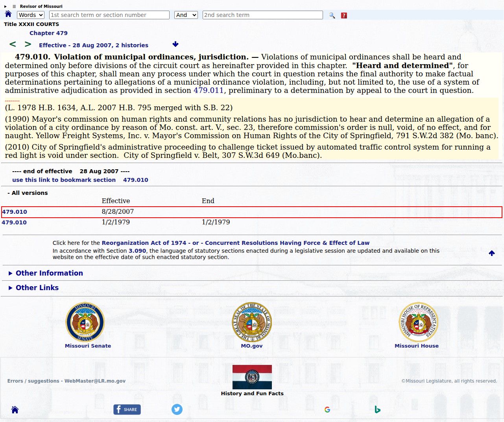Open the Great Seal of Missouri image
This screenshot has height=422, width=504.
(252, 322)
